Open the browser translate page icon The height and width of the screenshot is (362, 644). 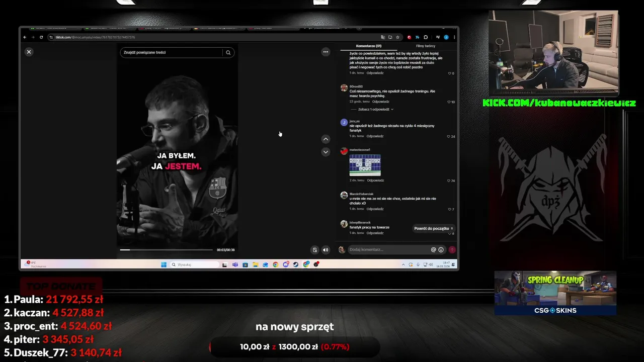383,37
